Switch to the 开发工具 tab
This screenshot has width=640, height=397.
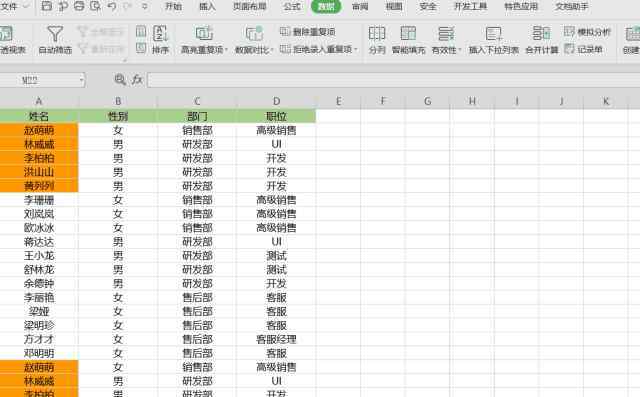coord(470,7)
